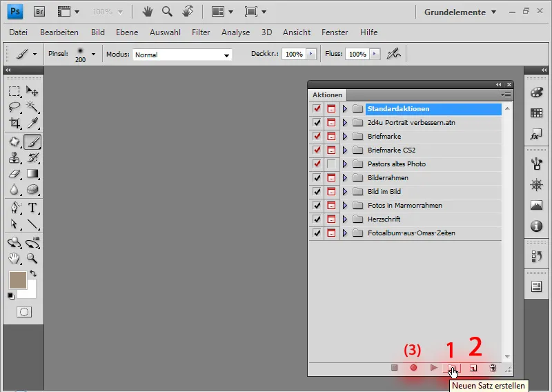Click the stop recording button in Aktionen
Image resolution: width=552 pixels, height=392 pixels.
pyautogui.click(x=394, y=368)
